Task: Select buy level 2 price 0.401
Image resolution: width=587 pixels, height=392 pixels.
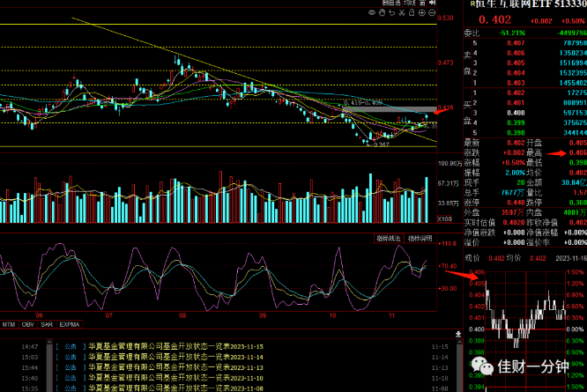Action: (516, 103)
